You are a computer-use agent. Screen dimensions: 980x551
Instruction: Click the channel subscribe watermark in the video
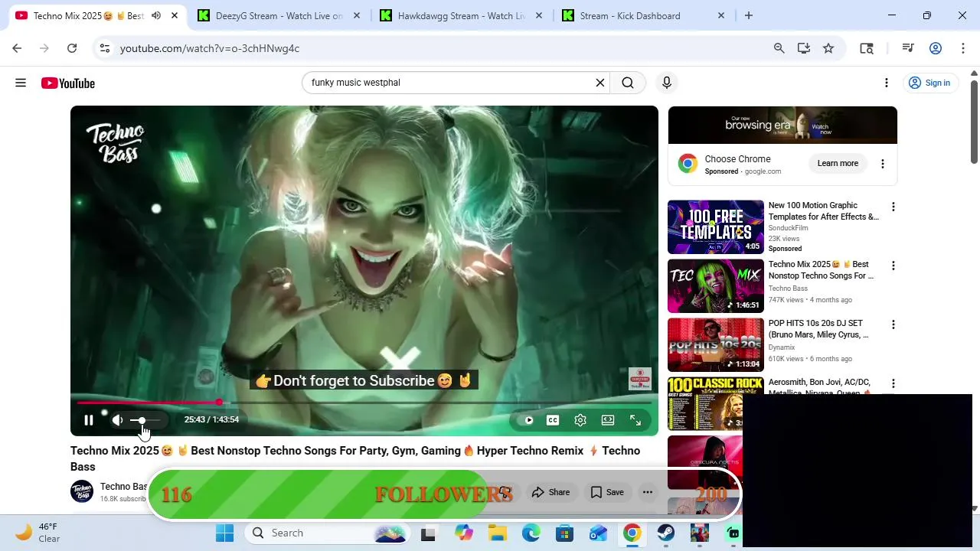(639, 379)
